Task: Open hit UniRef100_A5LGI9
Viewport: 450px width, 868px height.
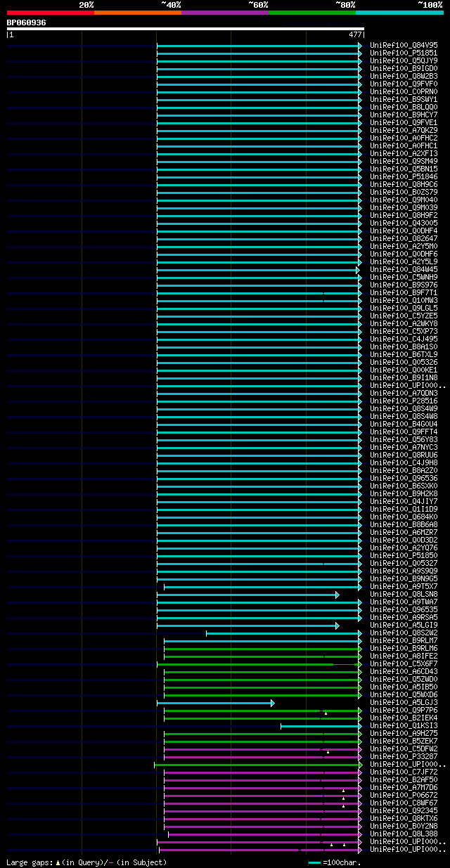Action: coord(404,625)
